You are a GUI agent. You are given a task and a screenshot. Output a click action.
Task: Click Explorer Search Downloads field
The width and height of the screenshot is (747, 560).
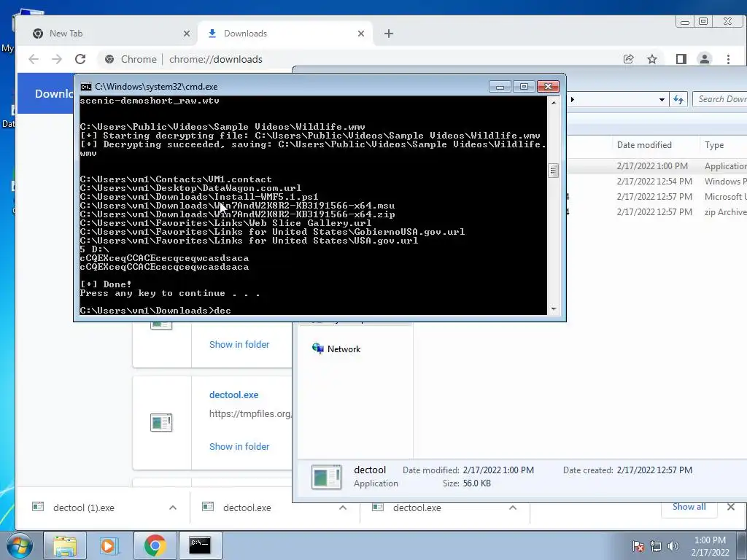tap(720, 99)
